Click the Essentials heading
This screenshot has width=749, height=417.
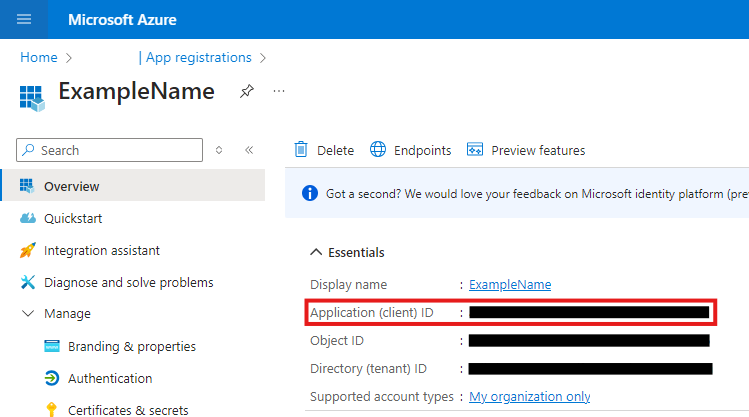pos(356,252)
